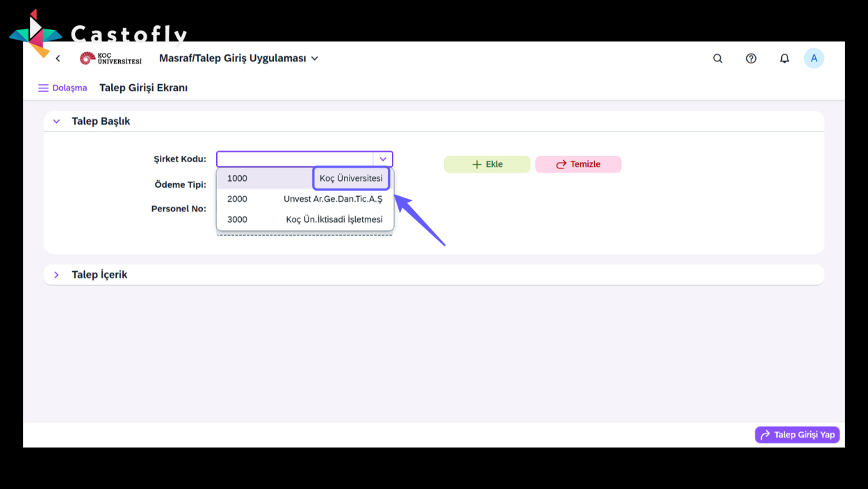
Task: Click the Talep Girişi Yap button
Action: (x=797, y=435)
